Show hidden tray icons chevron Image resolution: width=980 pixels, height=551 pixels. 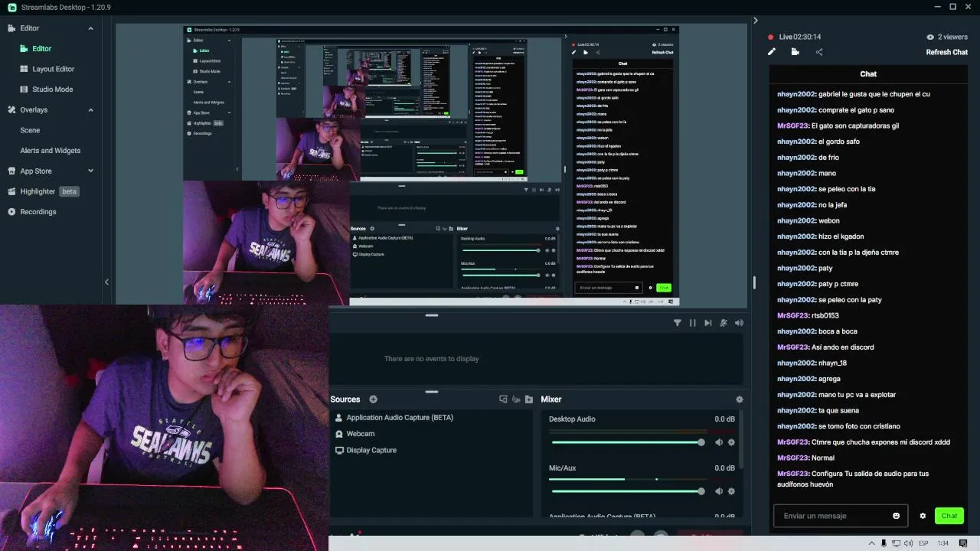pyautogui.click(x=871, y=543)
